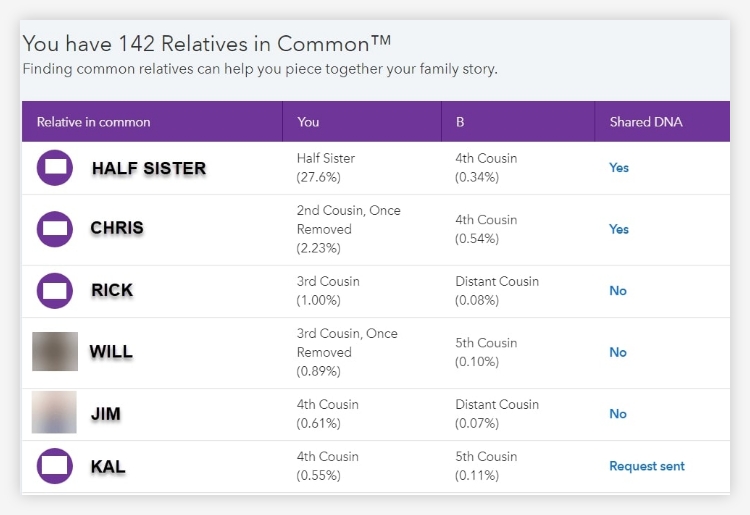Open the CHRIS relative name
Screen dimensions: 750x515
click(117, 228)
